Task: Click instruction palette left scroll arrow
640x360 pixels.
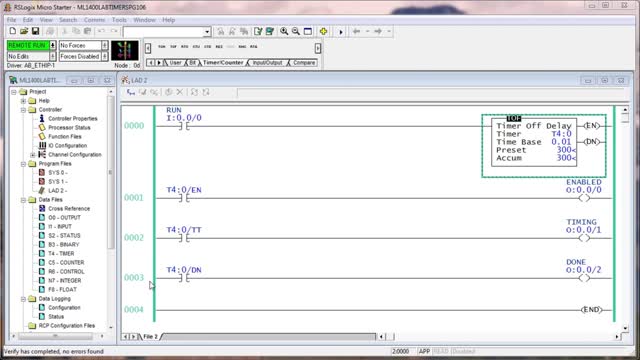Action: point(148,48)
